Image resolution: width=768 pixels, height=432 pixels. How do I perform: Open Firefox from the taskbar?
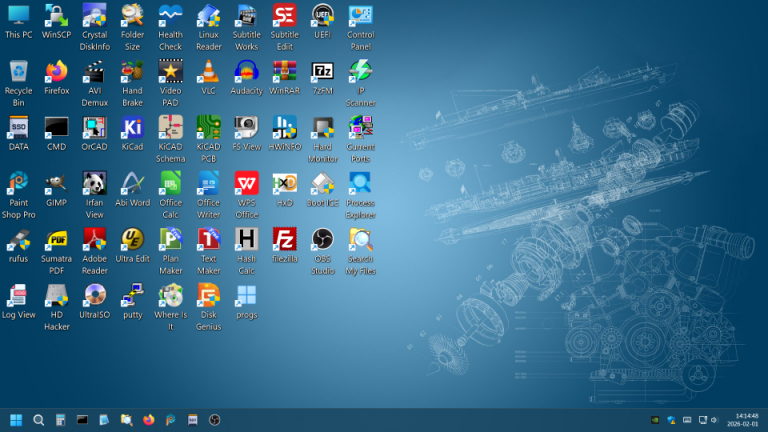click(148, 420)
